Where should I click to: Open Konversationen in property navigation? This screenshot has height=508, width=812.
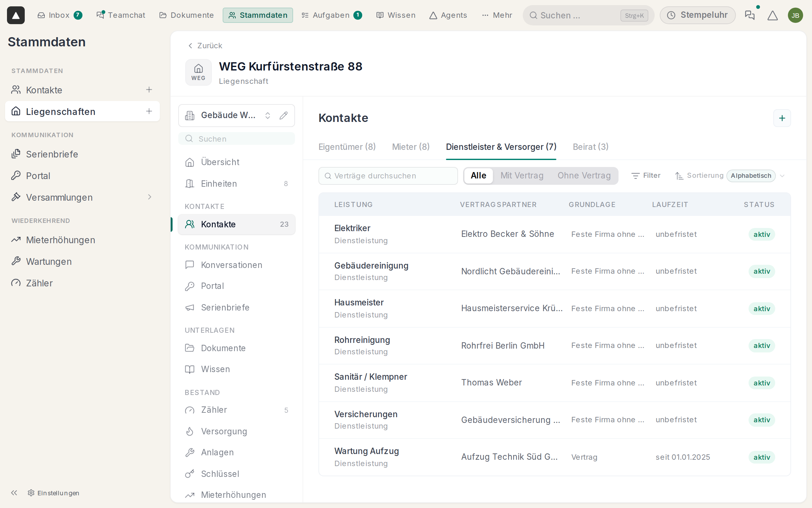pos(237,265)
